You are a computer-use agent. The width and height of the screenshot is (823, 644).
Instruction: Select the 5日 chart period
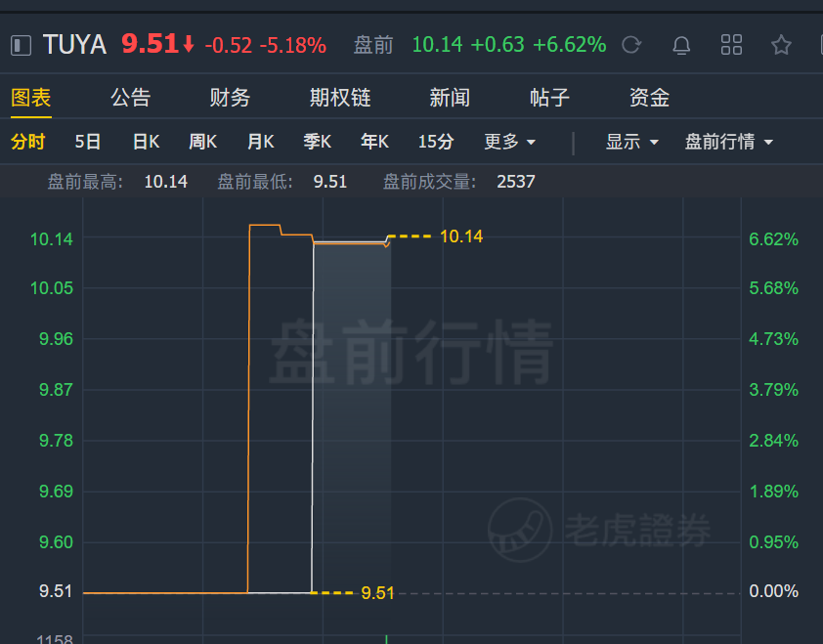pos(88,142)
